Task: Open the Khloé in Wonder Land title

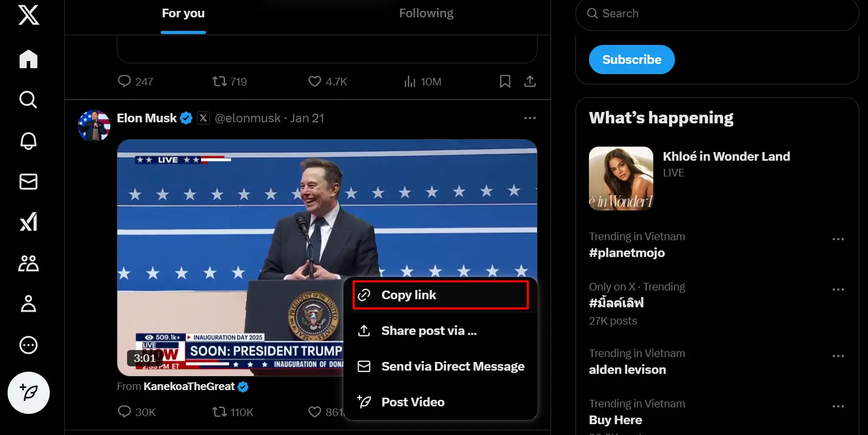Action: click(x=726, y=156)
